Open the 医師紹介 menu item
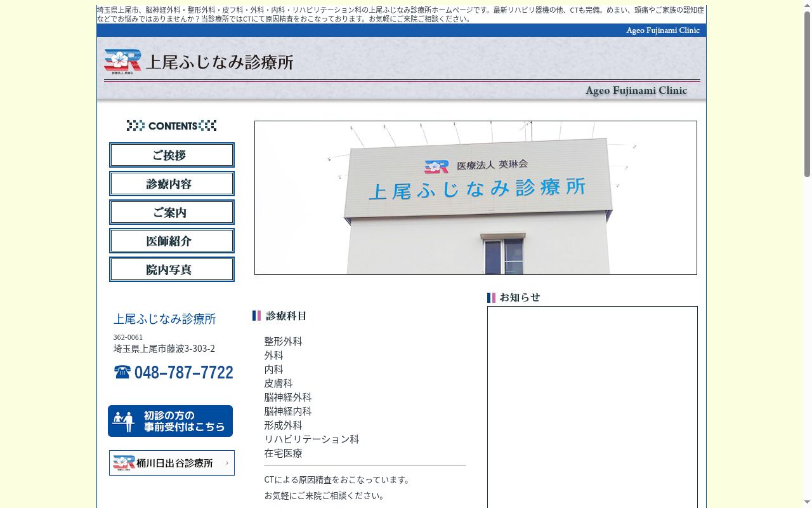The width and height of the screenshot is (812, 508). coord(172,241)
